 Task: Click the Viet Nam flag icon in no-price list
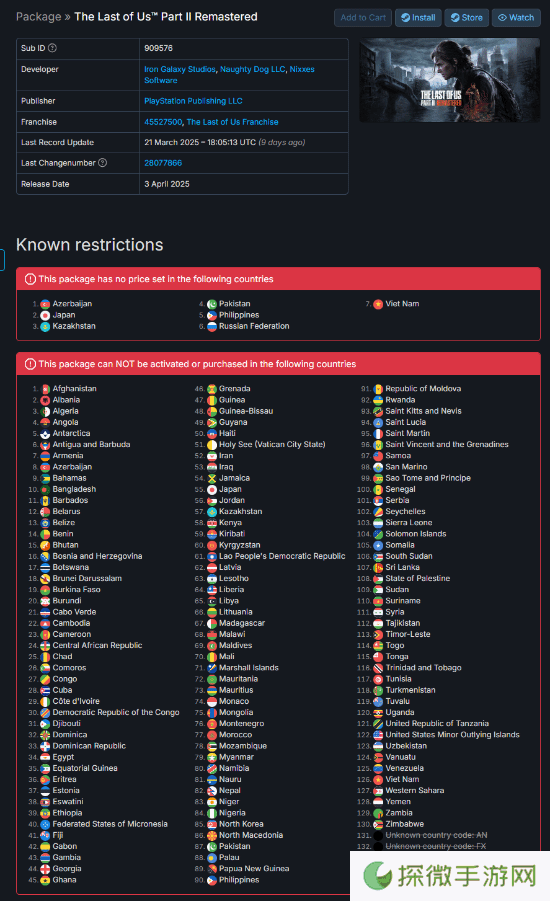[378, 304]
